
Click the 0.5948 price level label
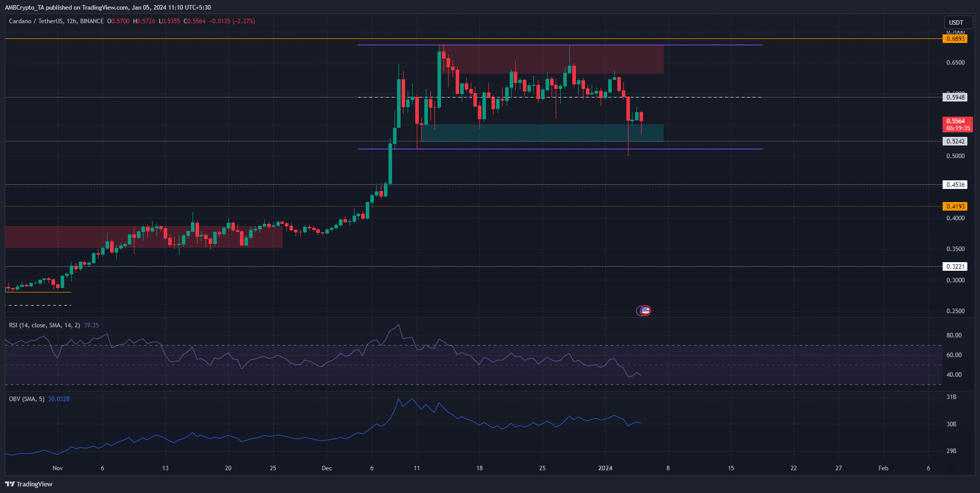[955, 97]
